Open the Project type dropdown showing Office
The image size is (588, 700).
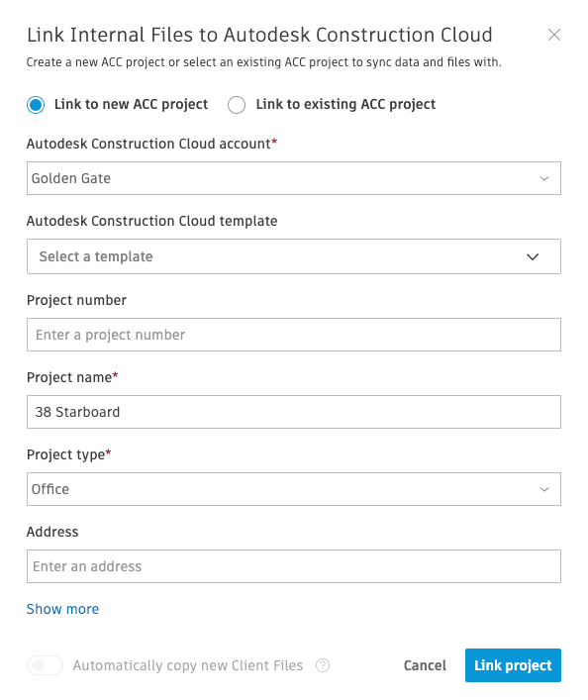point(294,489)
